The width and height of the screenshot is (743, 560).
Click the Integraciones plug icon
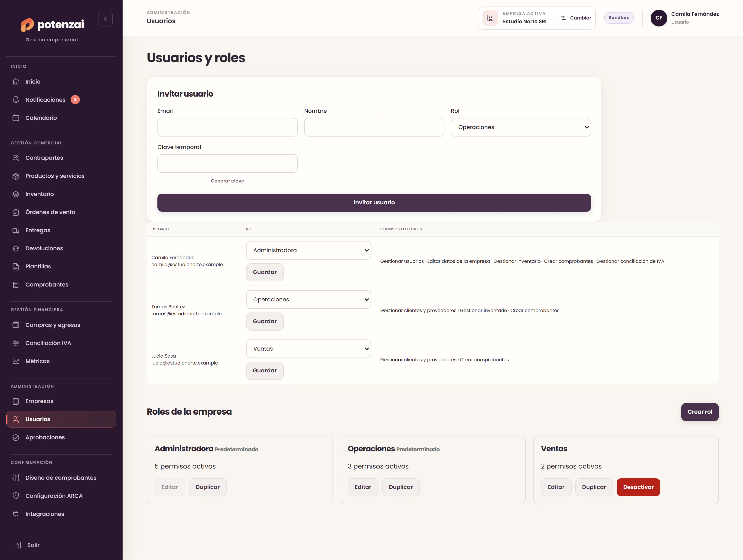(16, 514)
